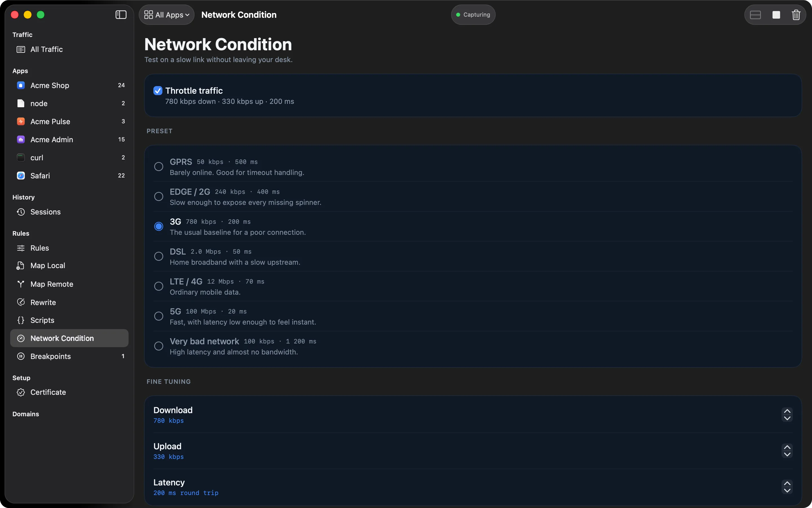Click the 200 ms round trip value
The image size is (812, 508).
(186, 493)
